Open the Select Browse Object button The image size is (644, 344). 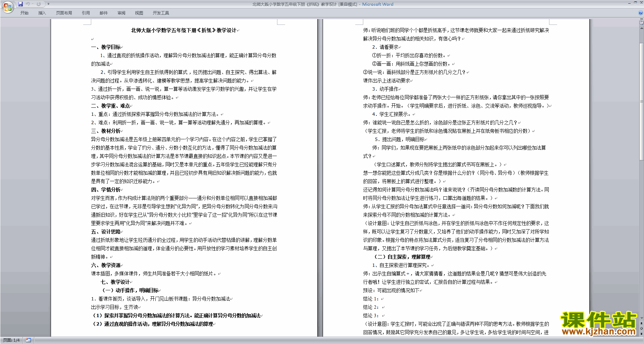(642, 328)
